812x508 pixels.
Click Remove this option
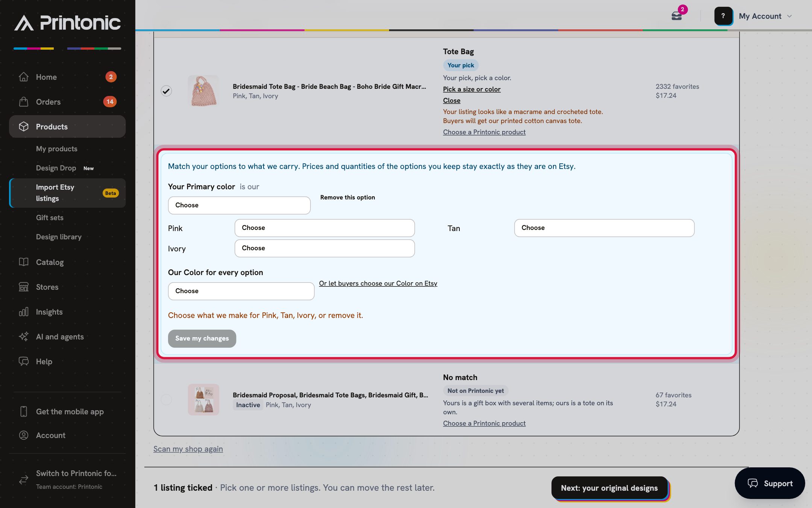point(347,197)
